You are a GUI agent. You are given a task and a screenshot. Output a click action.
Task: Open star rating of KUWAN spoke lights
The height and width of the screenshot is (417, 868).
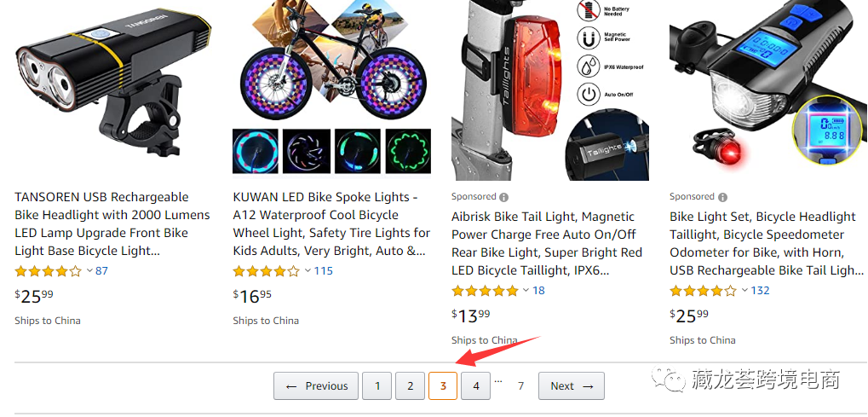click(267, 271)
